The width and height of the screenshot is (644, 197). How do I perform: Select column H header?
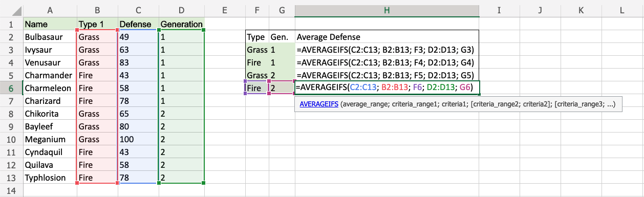pos(387,10)
